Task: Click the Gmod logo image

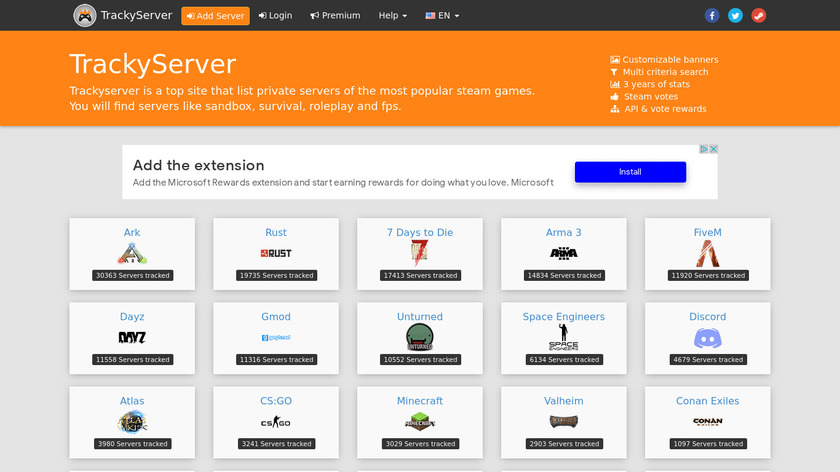Action: coord(276,338)
